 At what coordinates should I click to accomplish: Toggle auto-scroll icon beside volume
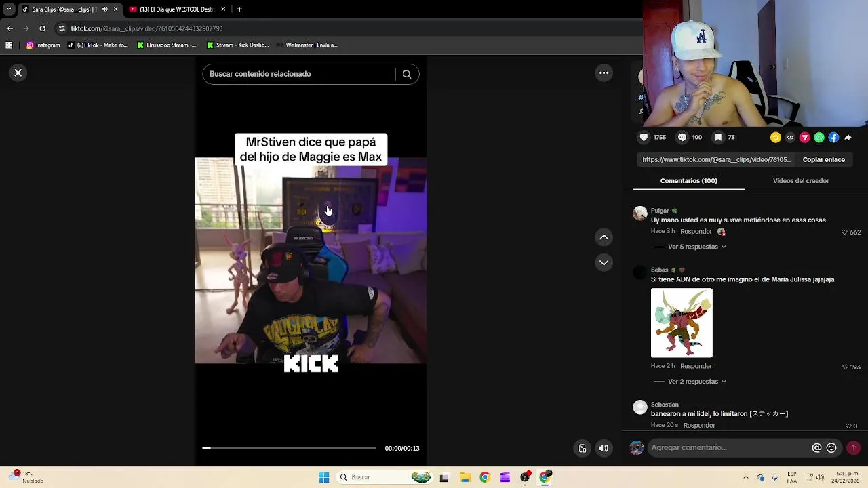(x=583, y=448)
